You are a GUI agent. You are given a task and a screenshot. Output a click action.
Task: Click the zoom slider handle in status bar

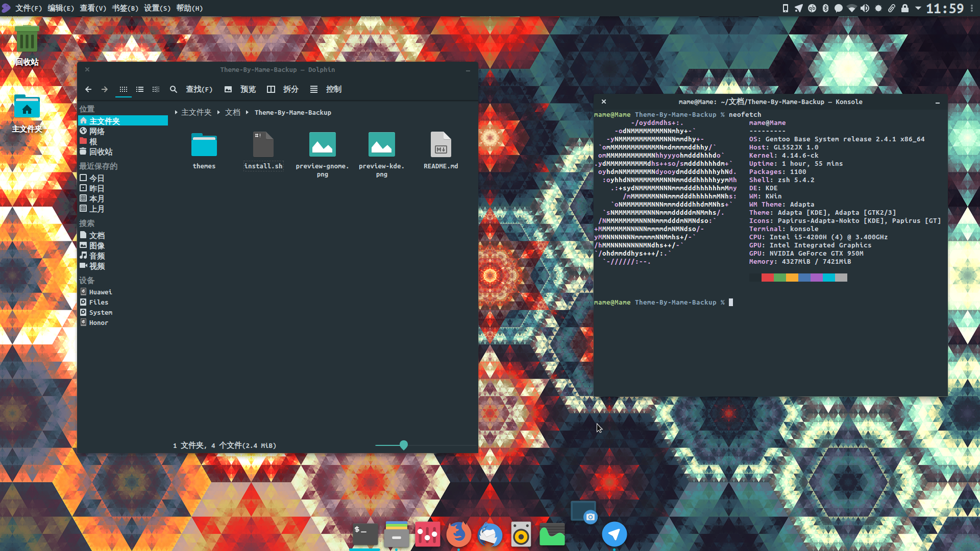404,445
